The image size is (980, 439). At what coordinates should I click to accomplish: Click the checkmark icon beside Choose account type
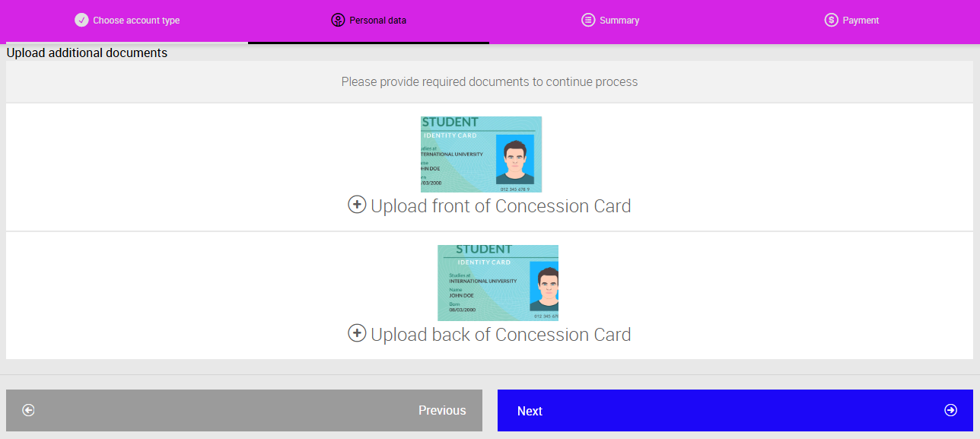(81, 21)
